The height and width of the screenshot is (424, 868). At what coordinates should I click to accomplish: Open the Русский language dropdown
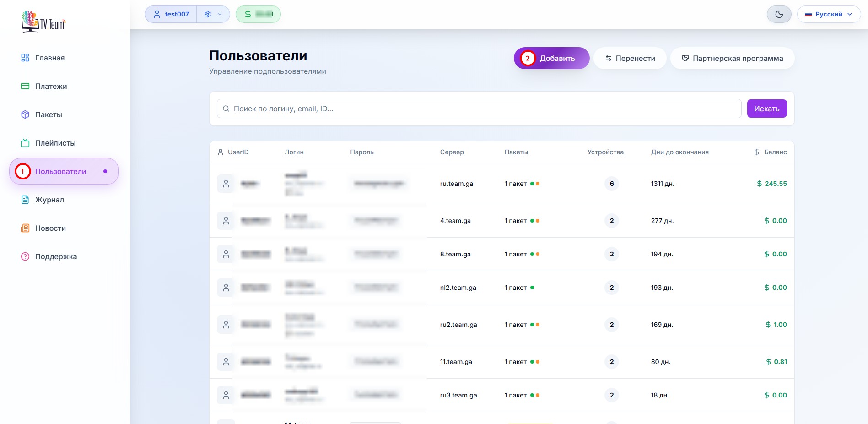pyautogui.click(x=829, y=14)
